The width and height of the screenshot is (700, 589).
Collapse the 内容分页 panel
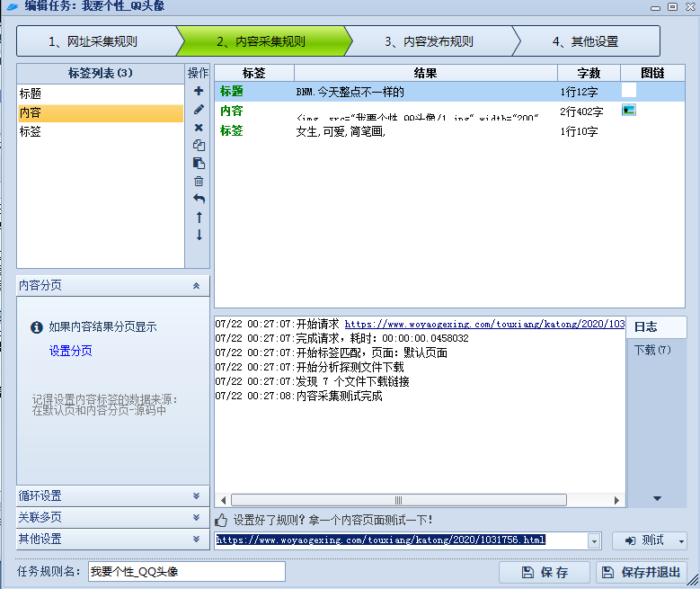tap(196, 285)
